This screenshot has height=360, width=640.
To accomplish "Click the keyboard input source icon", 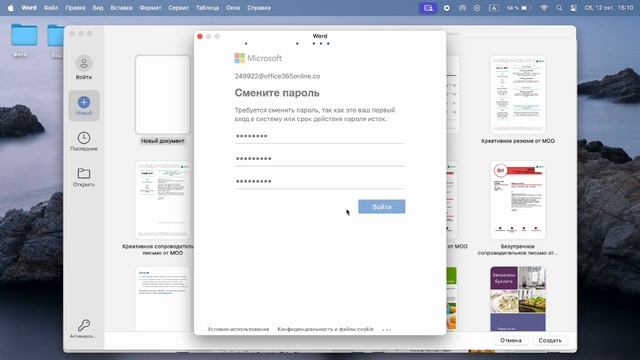I will pyautogui.click(x=493, y=8).
